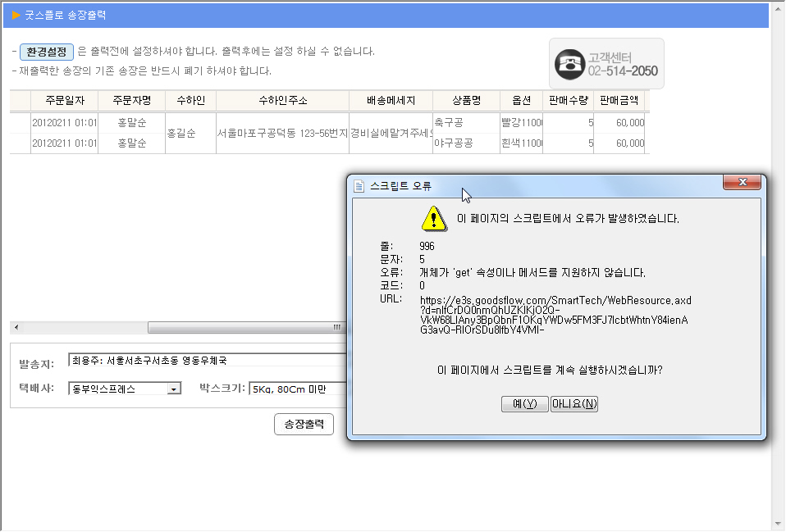Close the script error dialog with the X
Screen dimensions: 786x532
[x=743, y=183]
